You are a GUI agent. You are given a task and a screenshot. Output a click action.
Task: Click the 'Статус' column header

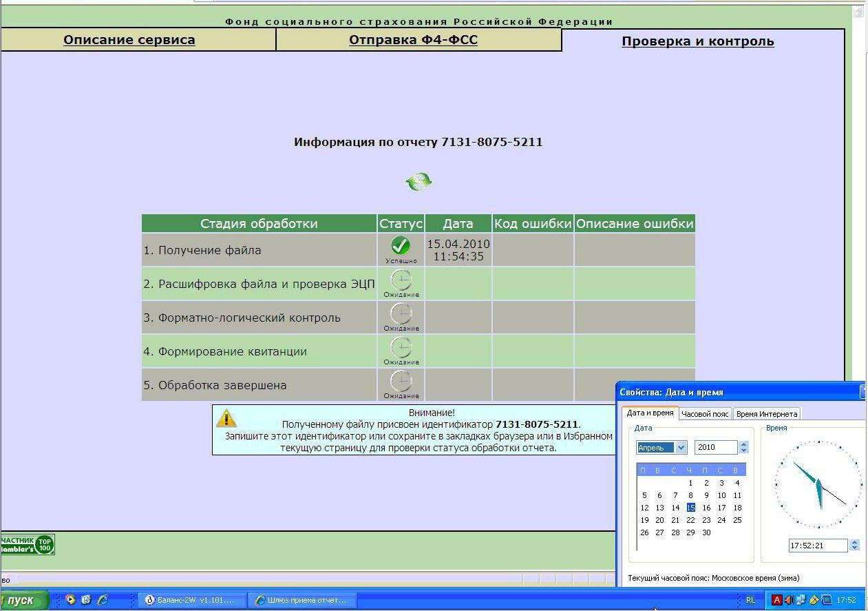click(x=401, y=223)
